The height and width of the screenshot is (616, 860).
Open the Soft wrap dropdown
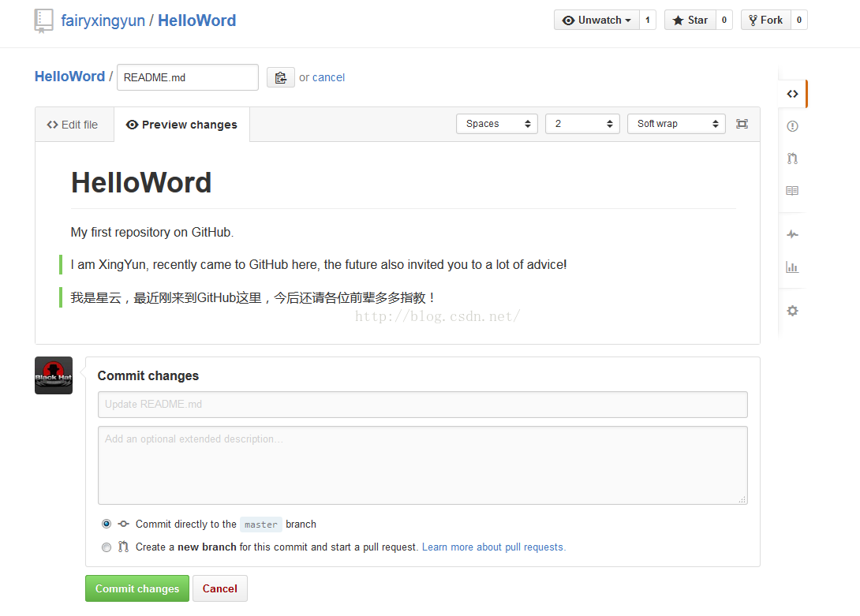(676, 124)
